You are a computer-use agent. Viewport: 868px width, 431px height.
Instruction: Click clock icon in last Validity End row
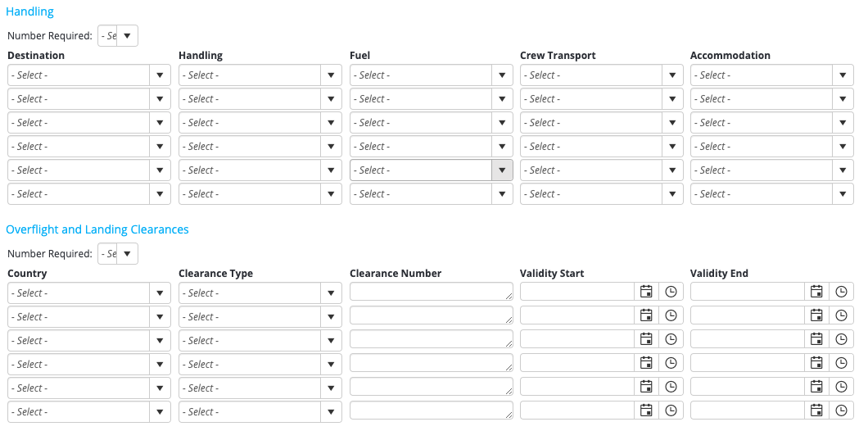tap(842, 411)
